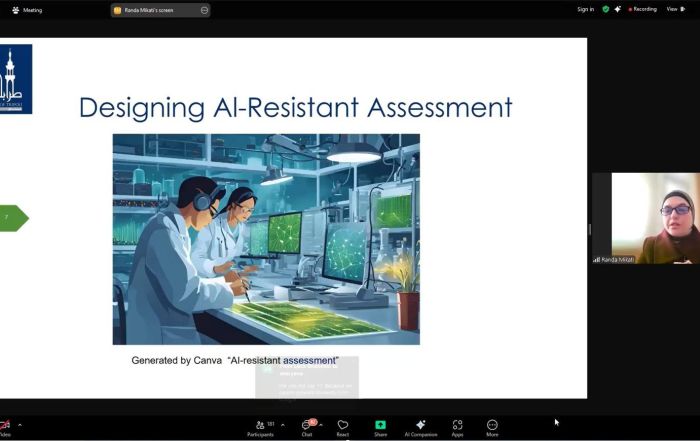The height and width of the screenshot is (441, 700).
Task: Click the divider handle beside the video panel
Action: [x=589, y=230]
